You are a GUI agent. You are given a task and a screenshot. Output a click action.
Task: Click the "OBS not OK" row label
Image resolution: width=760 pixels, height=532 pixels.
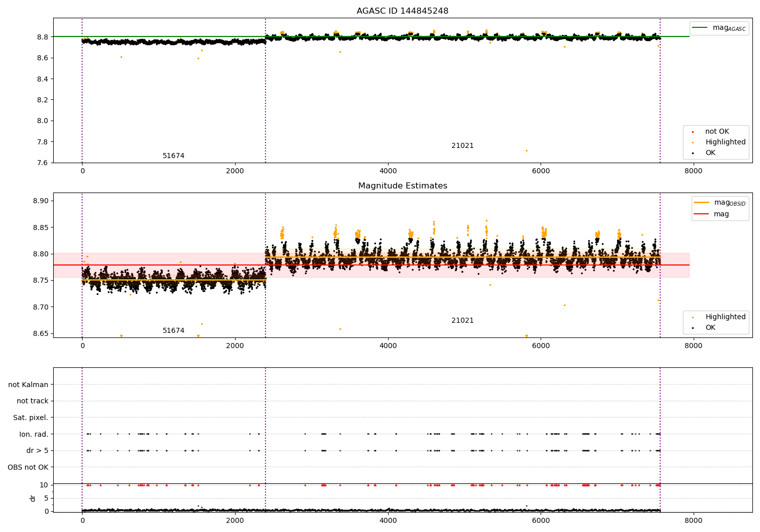point(28,467)
